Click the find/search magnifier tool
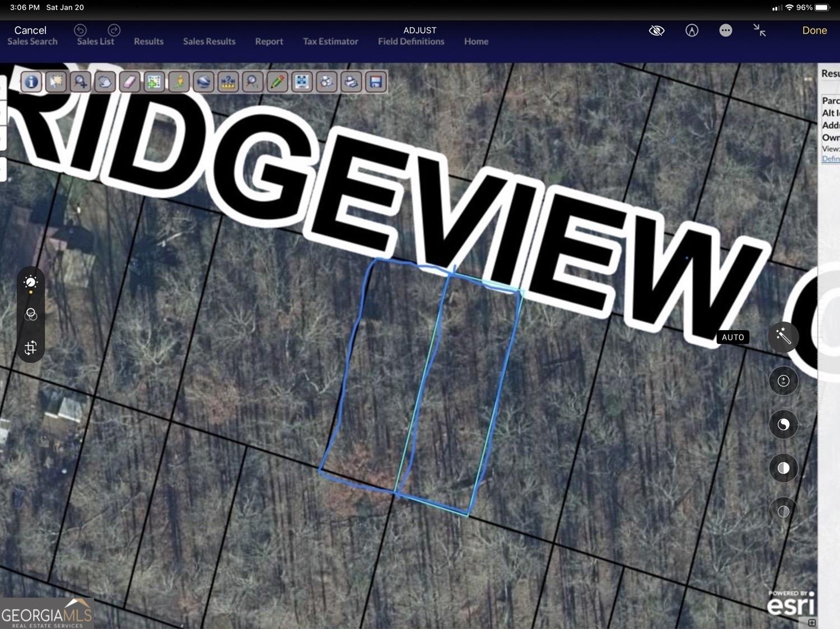Image resolution: width=840 pixels, height=629 pixels. (x=253, y=82)
